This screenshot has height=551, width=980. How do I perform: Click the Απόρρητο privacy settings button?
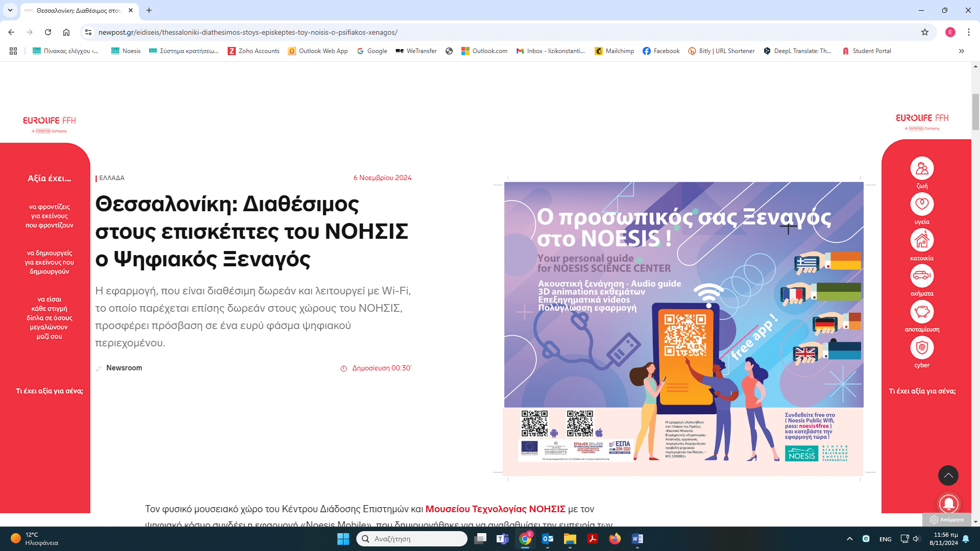tap(947, 519)
